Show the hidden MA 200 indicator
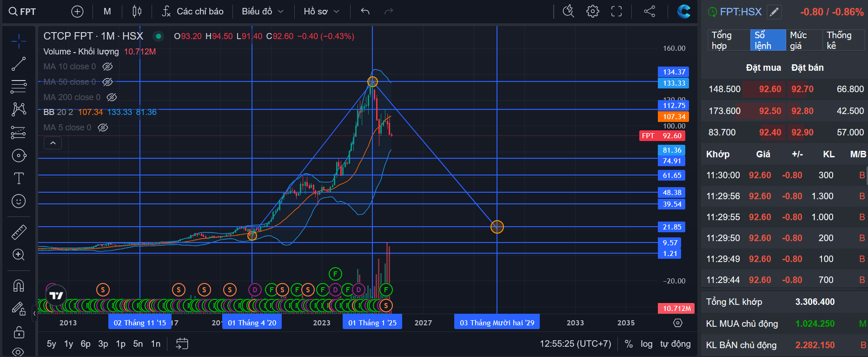 (x=112, y=97)
